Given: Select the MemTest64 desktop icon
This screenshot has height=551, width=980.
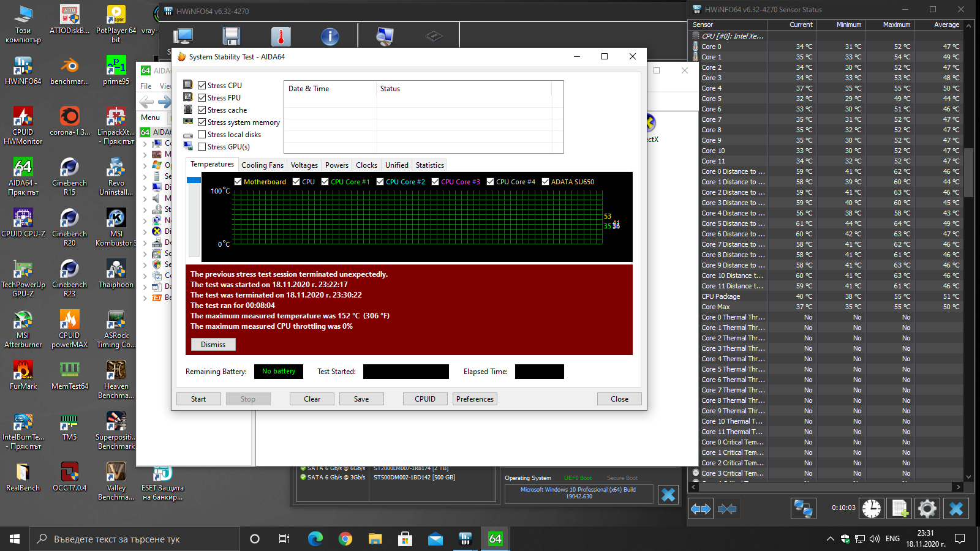Looking at the screenshot, I should pyautogui.click(x=70, y=375).
